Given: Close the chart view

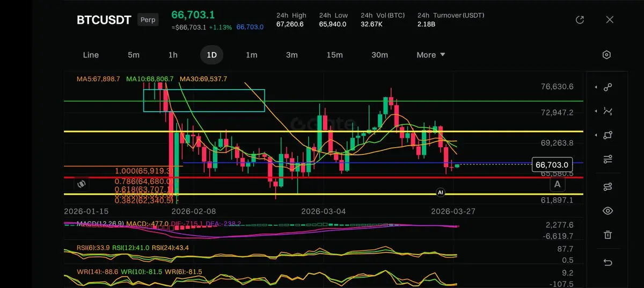Looking at the screenshot, I should point(610,20).
